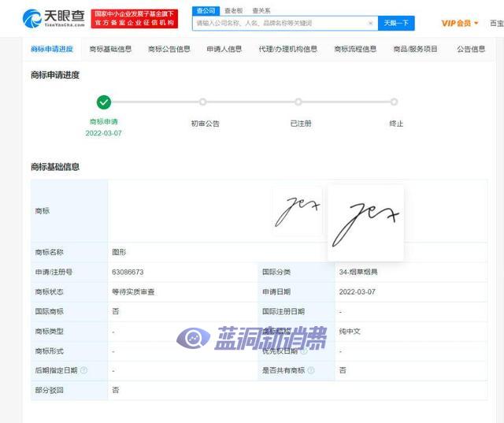
Task: Select the 公告信息 tab
Action: click(x=471, y=49)
